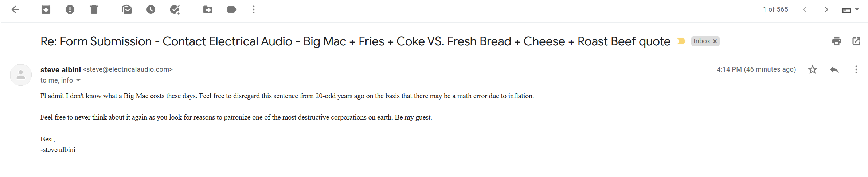Screen dimensions: 868x177
Task: Report this message as spam
Action: [x=70, y=9]
